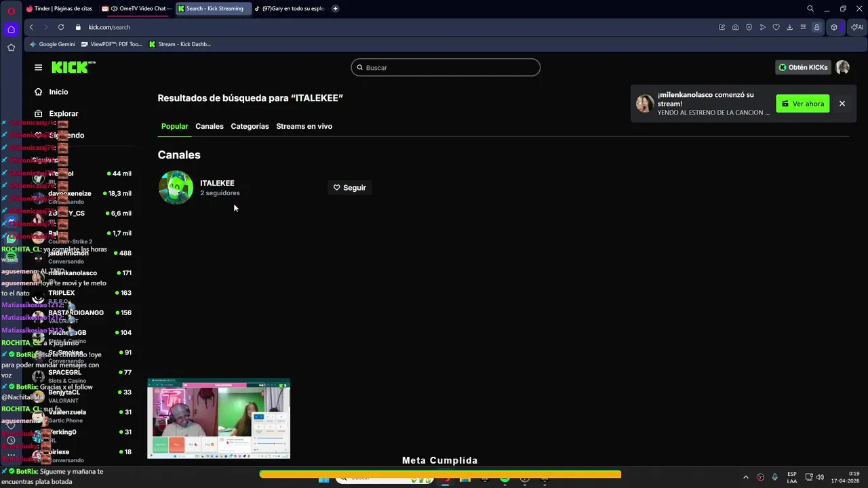Click the edit page pencil icon in address bar
Image resolution: width=868 pixels, height=488 pixels.
coord(722,27)
